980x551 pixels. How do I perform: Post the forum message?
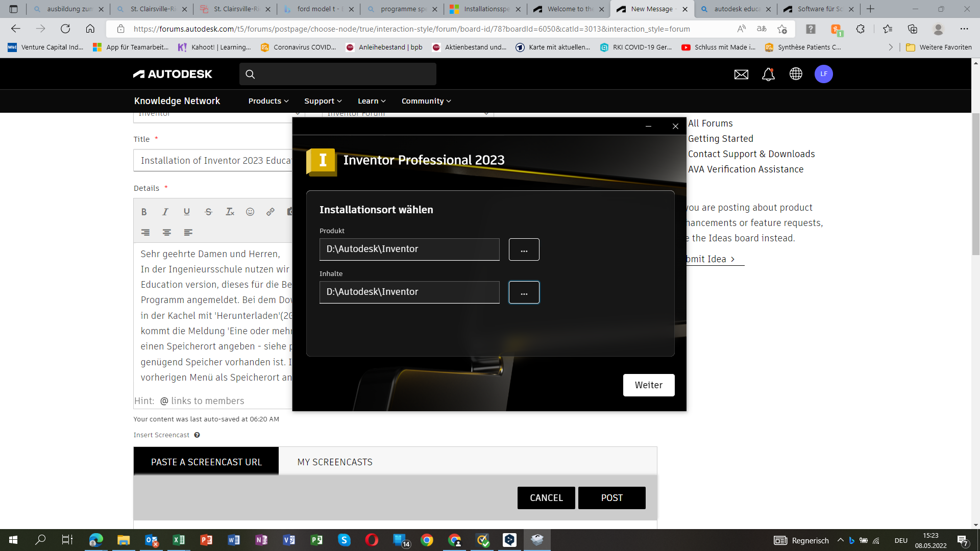click(612, 498)
